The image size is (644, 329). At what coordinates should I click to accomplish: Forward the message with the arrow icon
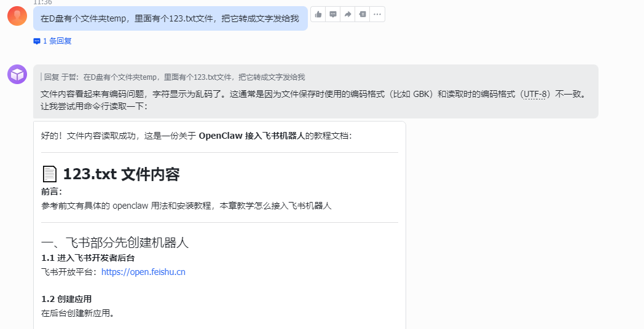click(348, 14)
